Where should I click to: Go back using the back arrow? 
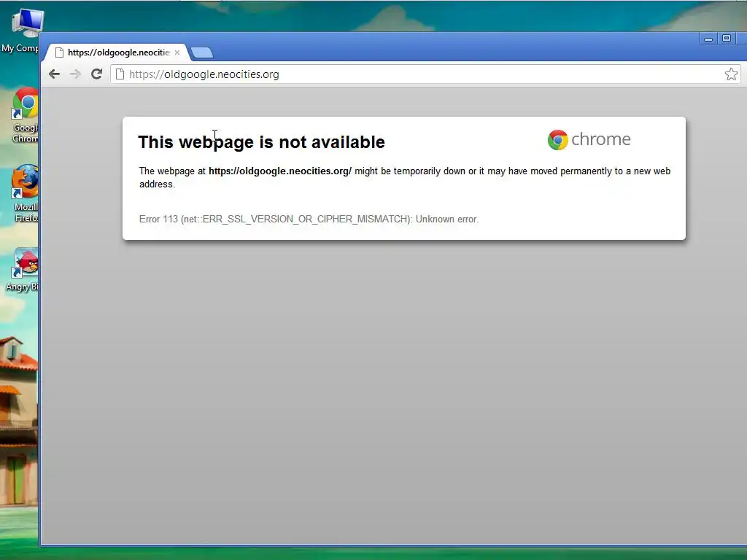click(x=54, y=74)
